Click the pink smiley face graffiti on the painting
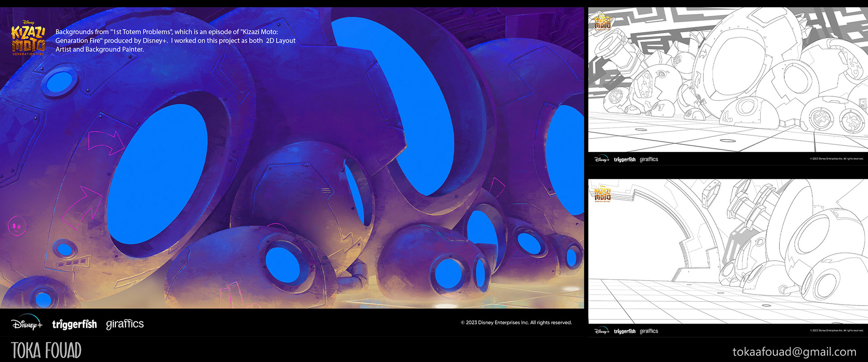The width and height of the screenshot is (868, 362). 17,226
